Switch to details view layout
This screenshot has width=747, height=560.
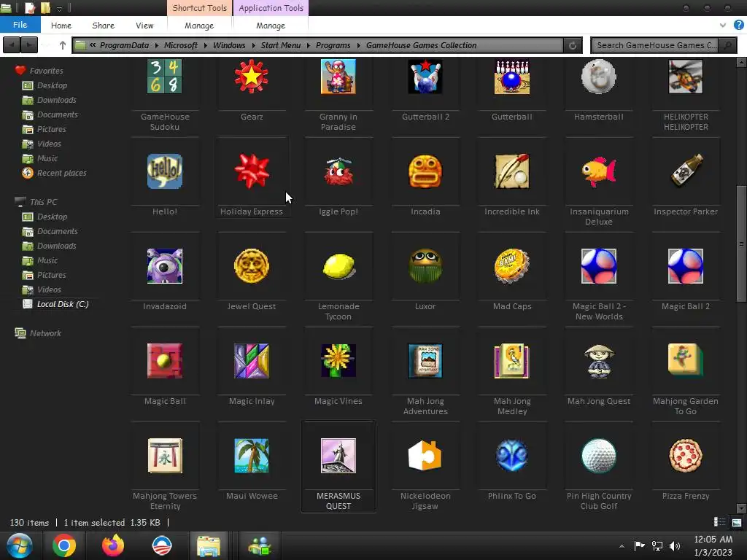point(720,522)
